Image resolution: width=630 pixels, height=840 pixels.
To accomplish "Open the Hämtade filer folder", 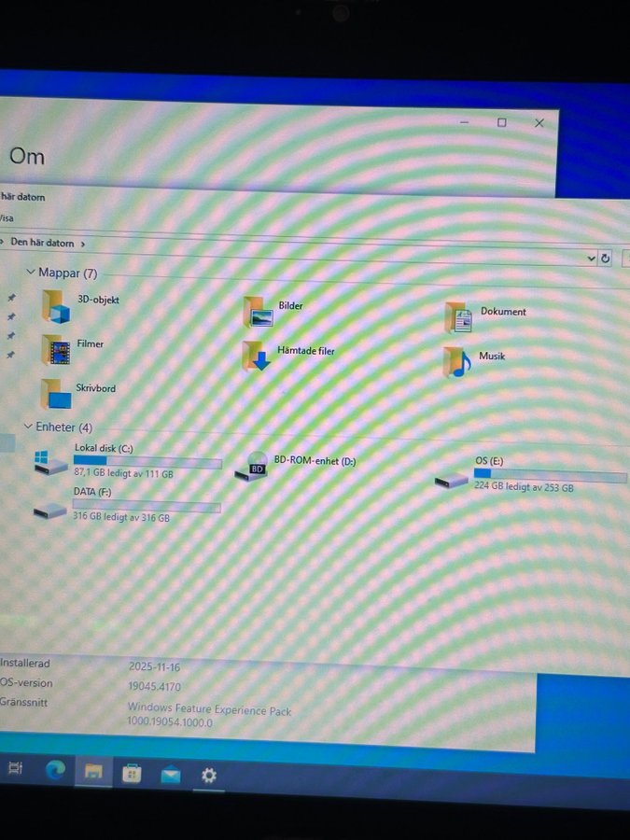I will click(257, 356).
